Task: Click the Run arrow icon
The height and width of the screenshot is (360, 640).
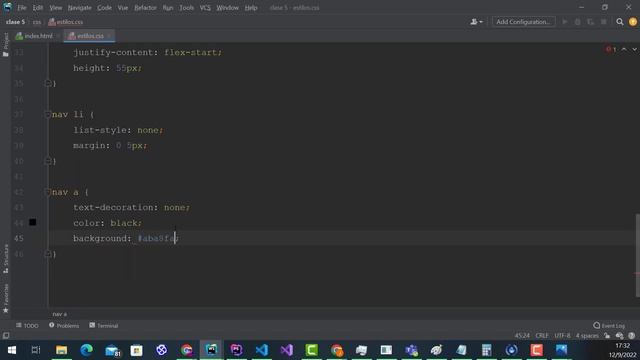Action: pos(565,22)
